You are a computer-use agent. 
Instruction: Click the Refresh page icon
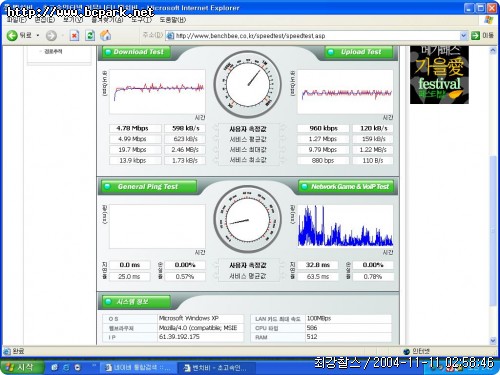(x=90, y=35)
